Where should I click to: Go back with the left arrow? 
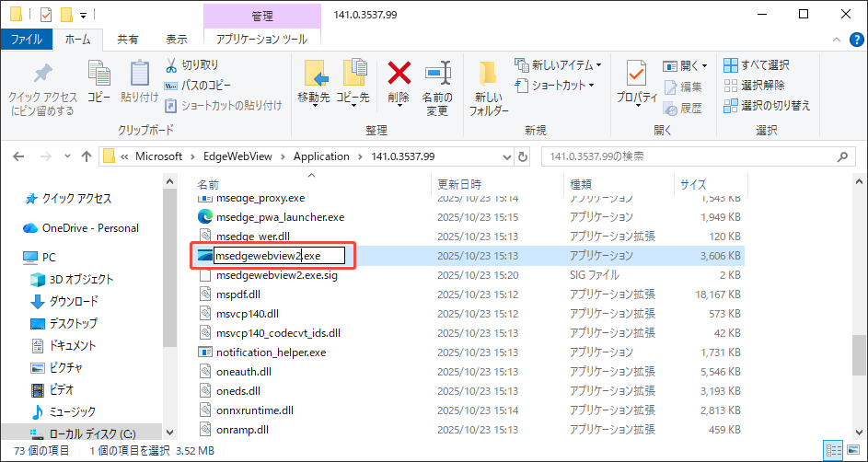(x=18, y=156)
